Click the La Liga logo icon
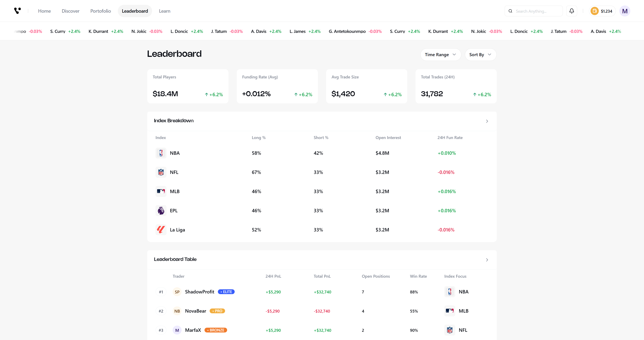644x340 pixels. coord(161,230)
